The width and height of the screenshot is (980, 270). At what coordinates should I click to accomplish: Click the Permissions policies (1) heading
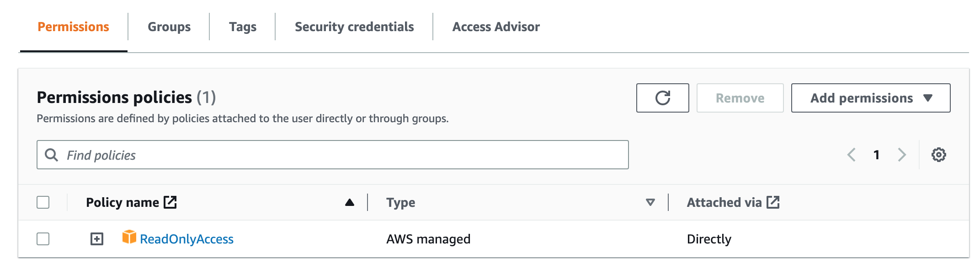click(x=126, y=97)
